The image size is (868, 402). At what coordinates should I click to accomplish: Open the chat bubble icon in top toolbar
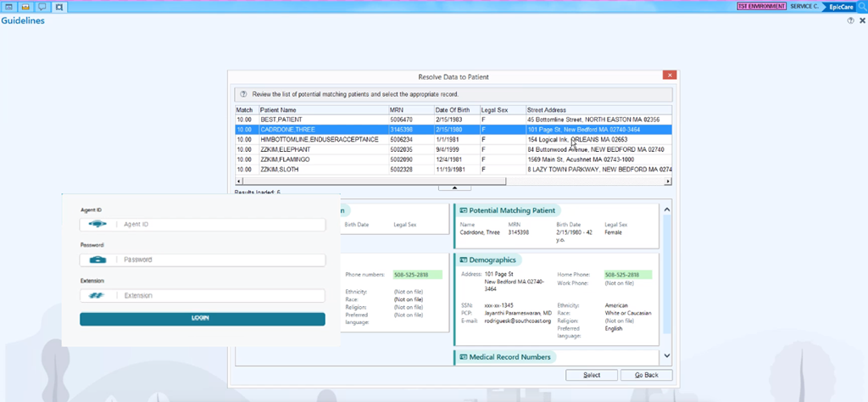click(42, 7)
